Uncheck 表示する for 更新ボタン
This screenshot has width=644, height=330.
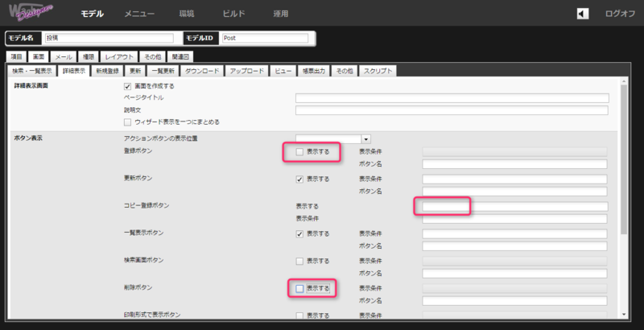pos(299,179)
